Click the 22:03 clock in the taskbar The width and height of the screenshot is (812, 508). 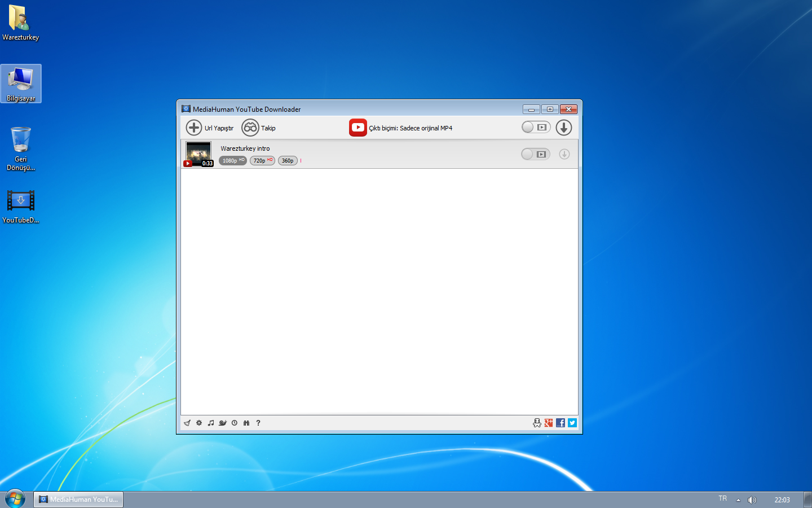coord(782,500)
